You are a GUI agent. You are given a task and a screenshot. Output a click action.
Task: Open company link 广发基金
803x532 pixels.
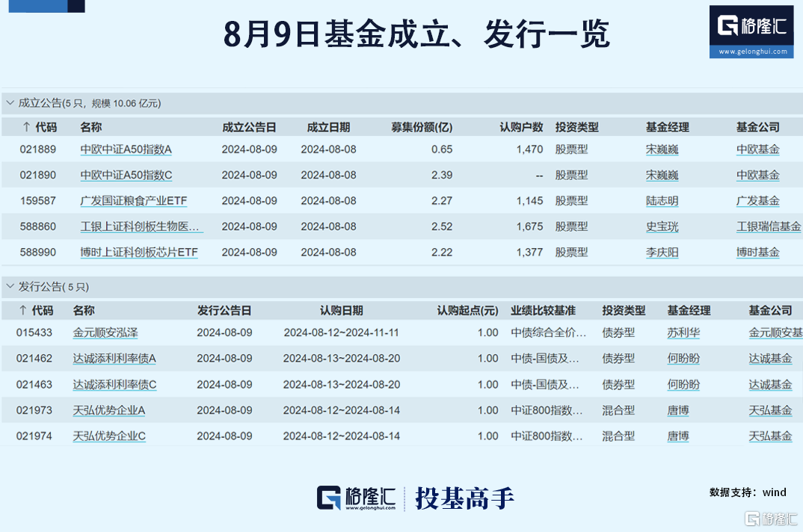[x=758, y=201]
